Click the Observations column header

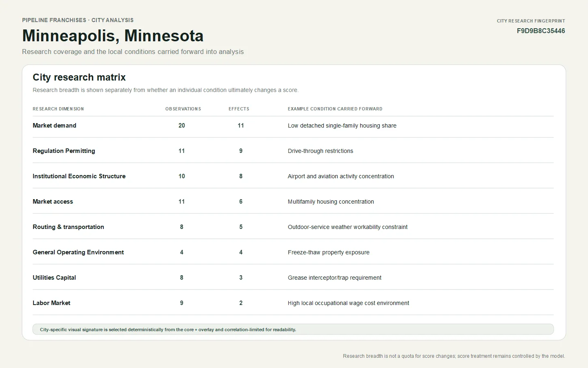point(183,109)
